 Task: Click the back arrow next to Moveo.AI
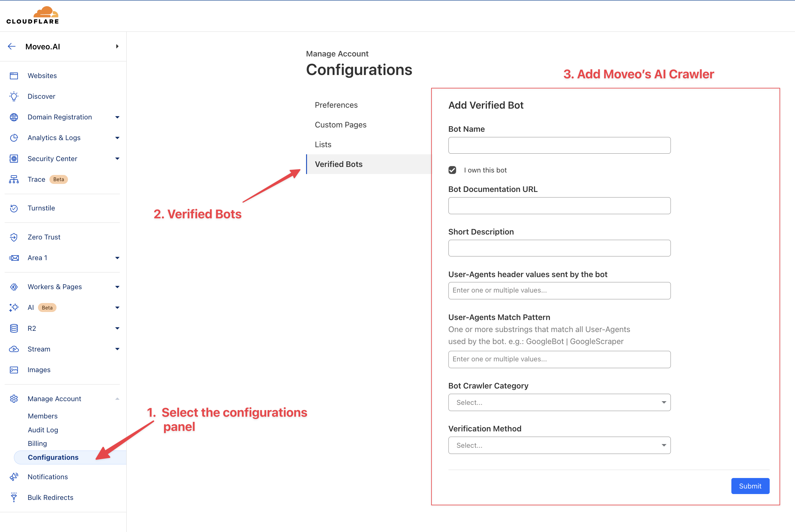tap(12, 47)
